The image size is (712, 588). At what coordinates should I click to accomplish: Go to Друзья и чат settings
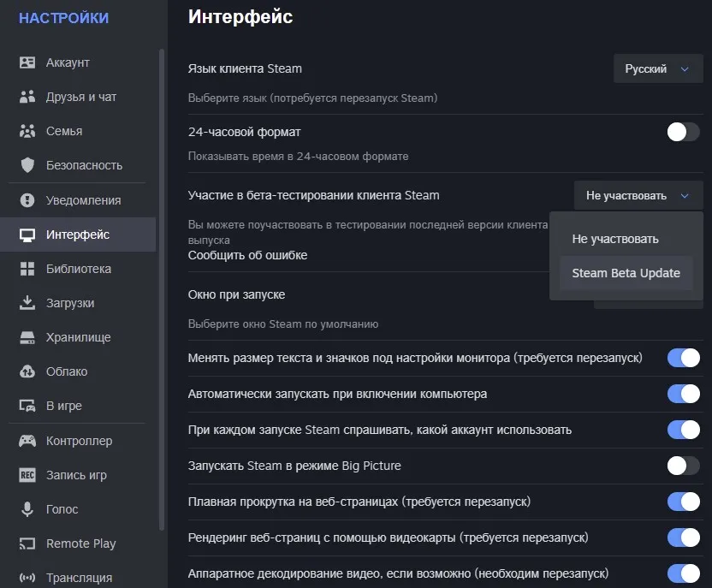point(78,97)
